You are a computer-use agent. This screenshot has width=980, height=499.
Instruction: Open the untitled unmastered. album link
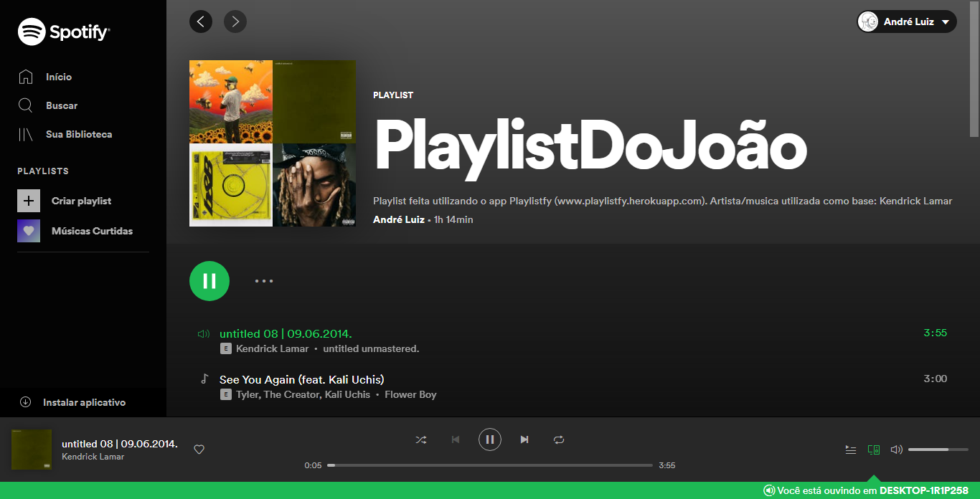[x=371, y=348]
